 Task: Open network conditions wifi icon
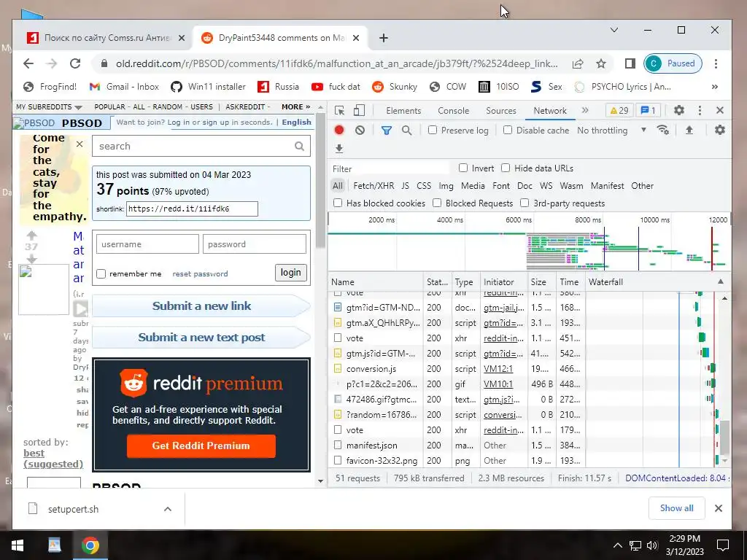click(x=662, y=130)
